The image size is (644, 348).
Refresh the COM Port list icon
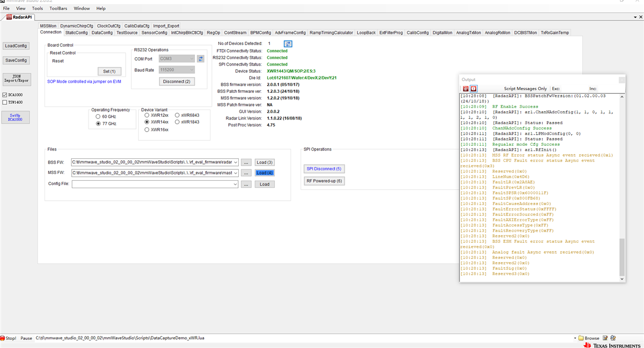click(200, 59)
